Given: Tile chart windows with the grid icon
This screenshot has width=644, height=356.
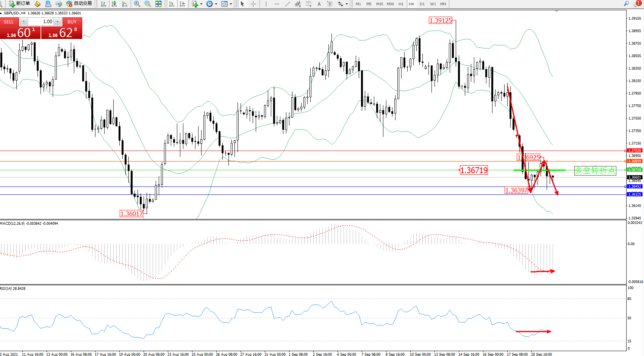Looking at the screenshot, I should coord(158,4).
